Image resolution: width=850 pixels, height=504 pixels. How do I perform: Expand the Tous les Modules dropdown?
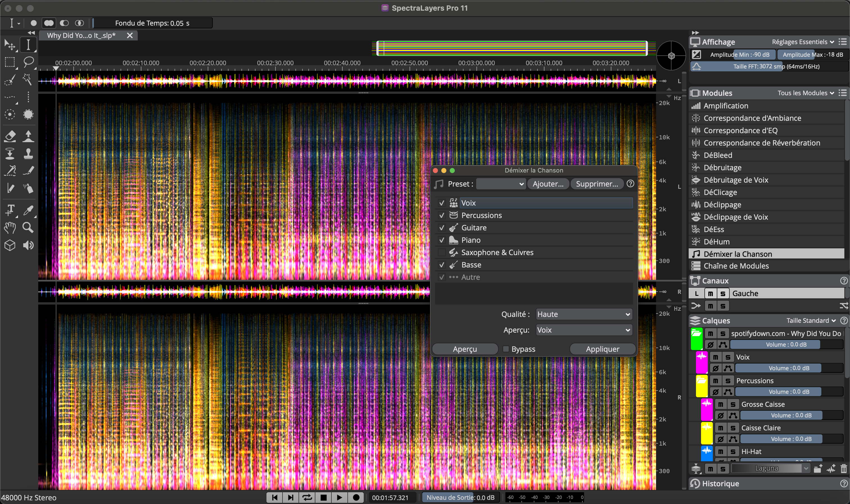click(x=806, y=93)
